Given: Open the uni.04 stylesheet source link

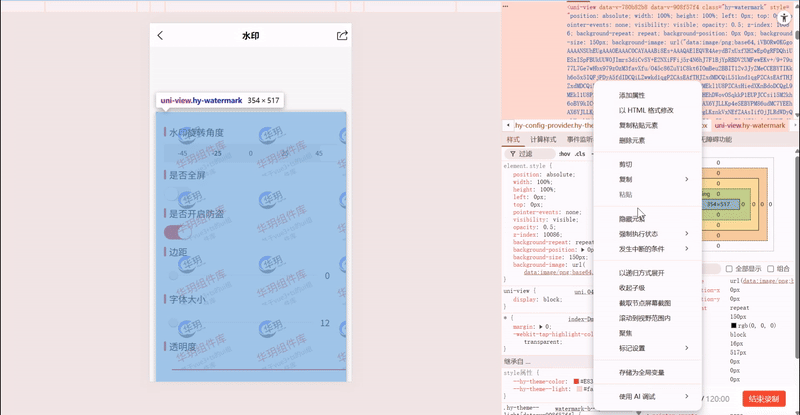Looking at the screenshot, I should point(584,292).
